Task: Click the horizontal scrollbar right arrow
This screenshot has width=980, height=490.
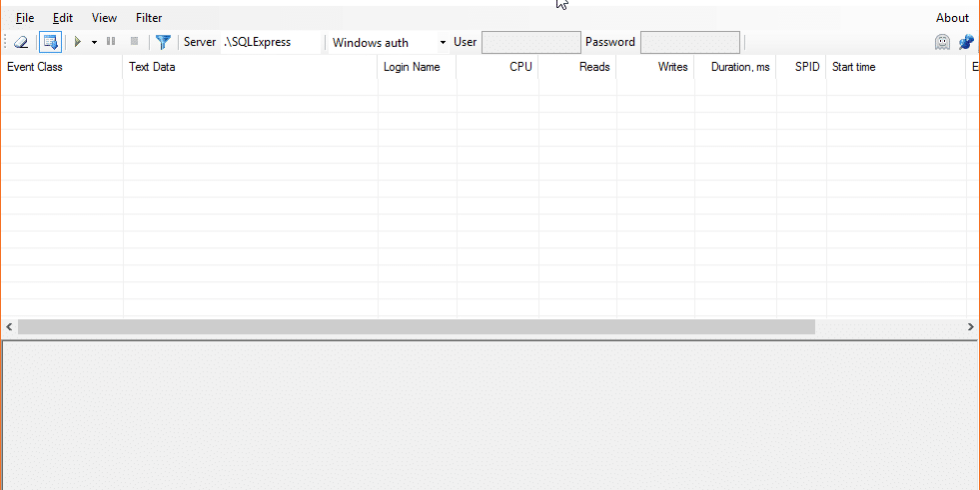Action: click(x=971, y=327)
